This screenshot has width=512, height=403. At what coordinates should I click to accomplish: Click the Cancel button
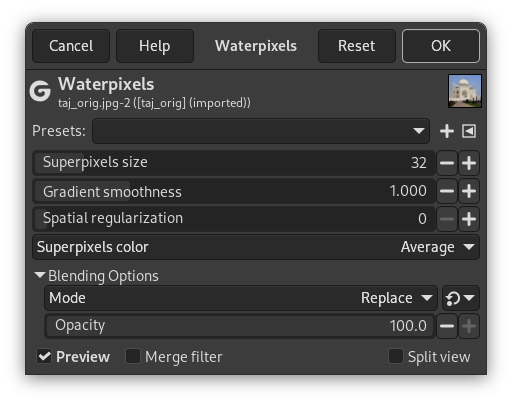(x=71, y=46)
